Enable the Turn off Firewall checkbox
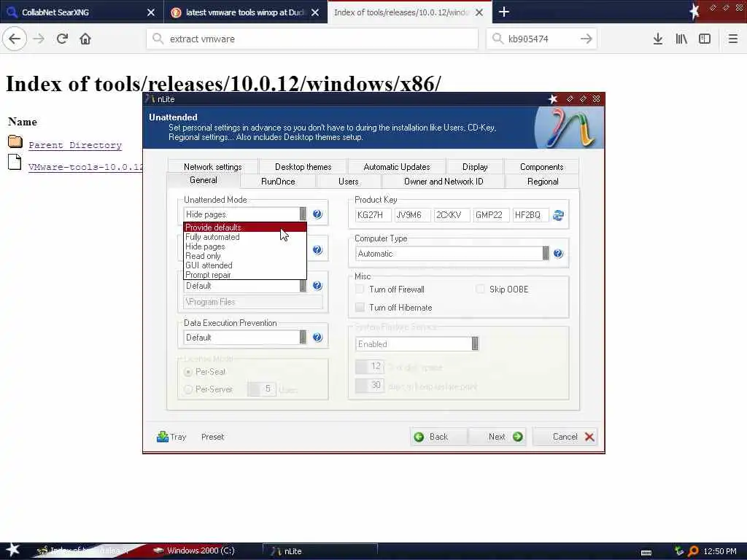The height and width of the screenshot is (560, 747). 360,289
